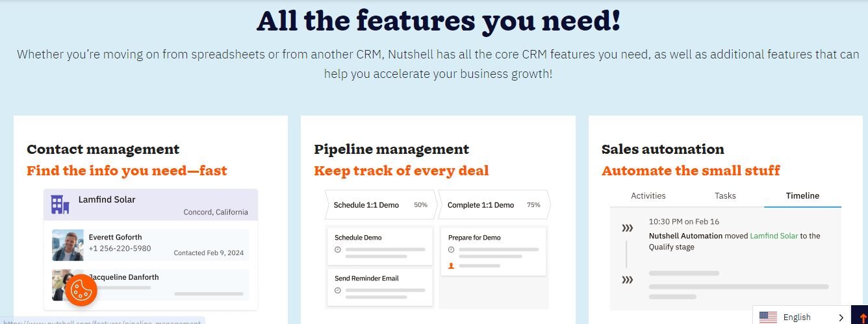This screenshot has width=868, height=324.
Task: Select the Schedule 1:1 Demo 50% stage
Action: (380, 205)
